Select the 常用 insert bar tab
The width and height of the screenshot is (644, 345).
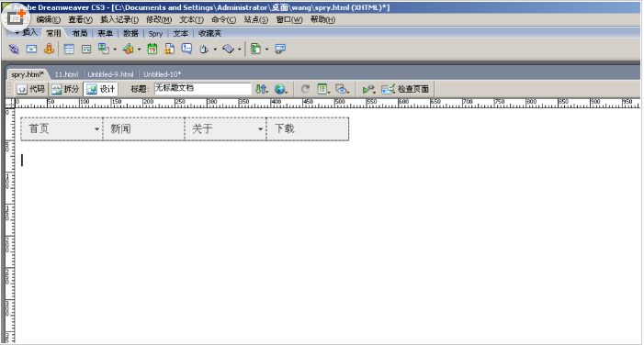coord(53,33)
